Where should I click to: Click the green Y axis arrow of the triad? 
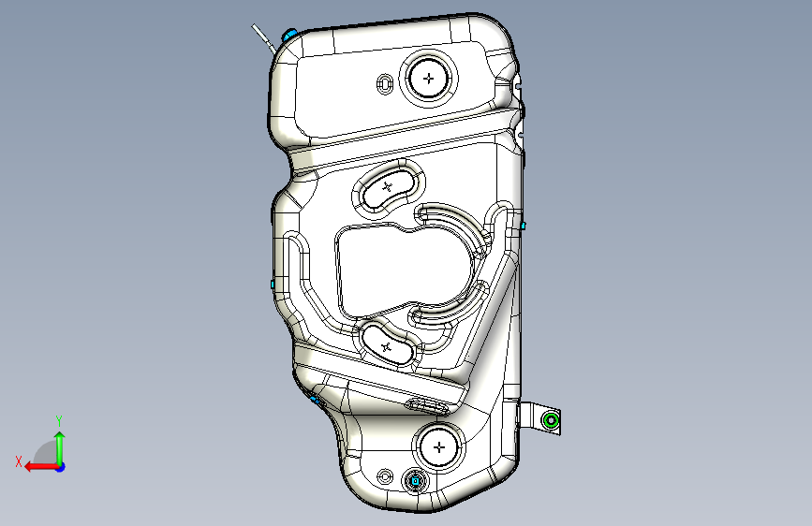point(60,447)
